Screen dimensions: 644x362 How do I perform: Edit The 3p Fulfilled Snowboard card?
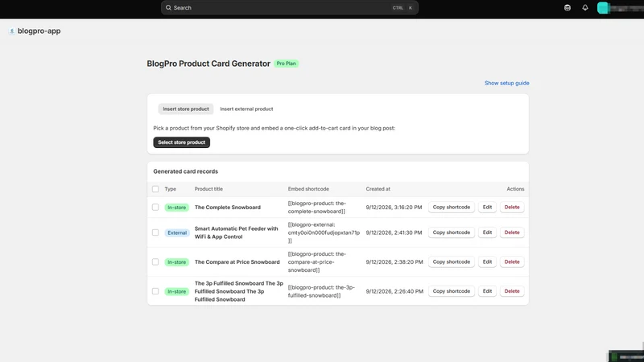[x=487, y=291]
